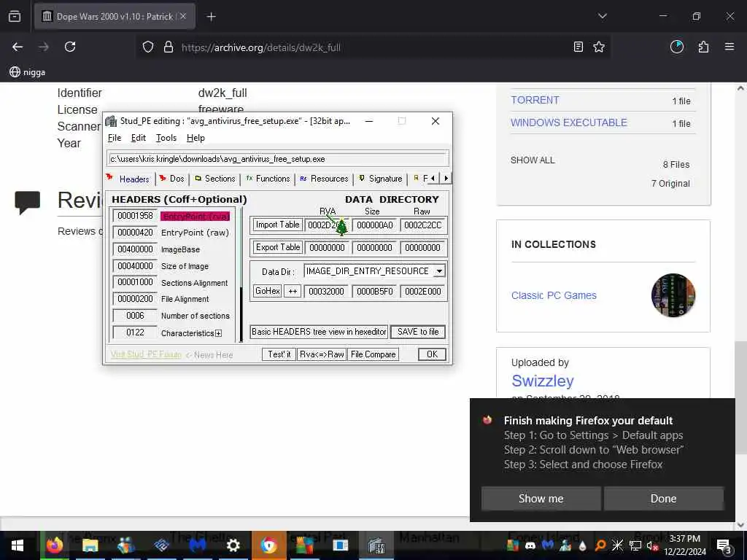Switch to the Functions tab
This screenshot has width=747, height=560.
point(268,179)
